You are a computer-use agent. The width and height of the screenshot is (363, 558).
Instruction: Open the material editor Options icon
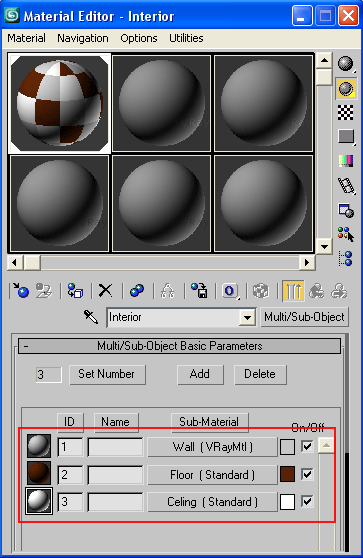(x=346, y=210)
